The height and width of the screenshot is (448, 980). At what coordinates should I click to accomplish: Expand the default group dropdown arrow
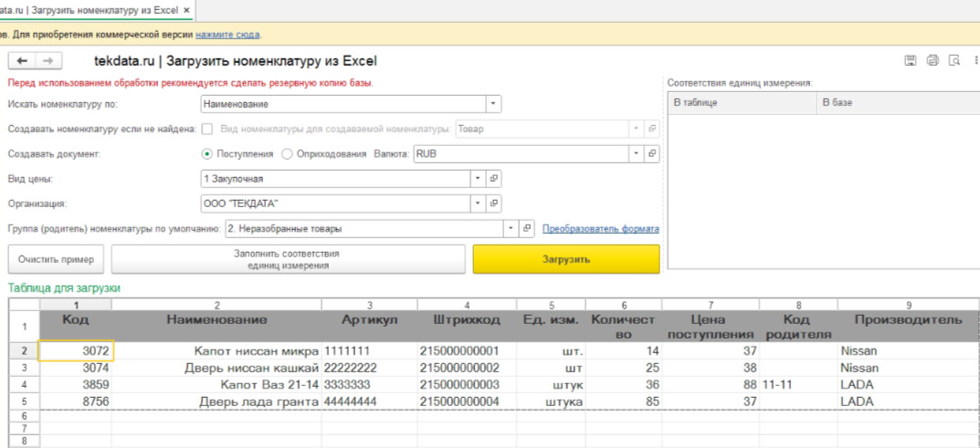(x=511, y=228)
